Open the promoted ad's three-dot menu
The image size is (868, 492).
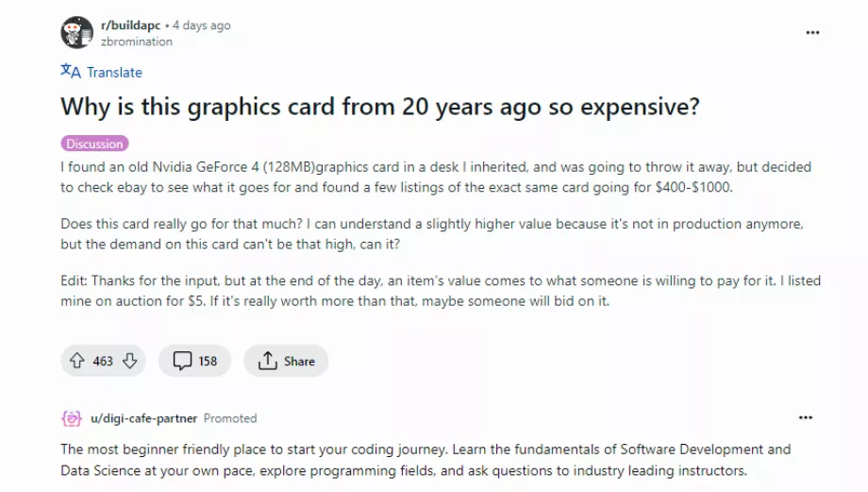pos(806,417)
